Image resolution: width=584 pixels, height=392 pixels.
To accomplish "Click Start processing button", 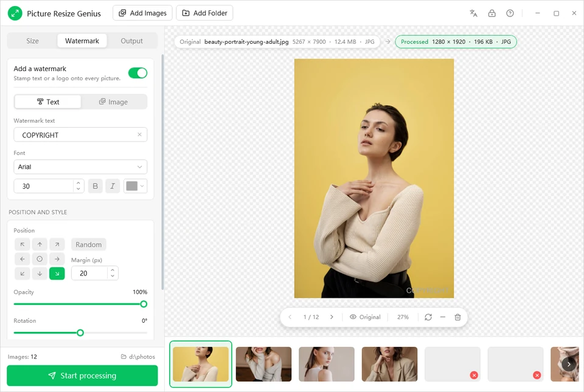I will pyautogui.click(x=82, y=376).
